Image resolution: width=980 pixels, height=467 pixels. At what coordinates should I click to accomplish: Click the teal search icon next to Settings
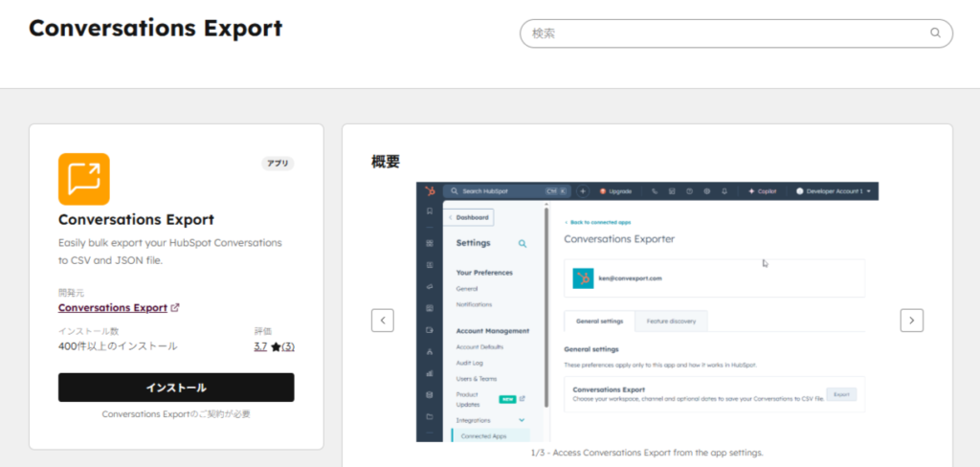coord(523,244)
